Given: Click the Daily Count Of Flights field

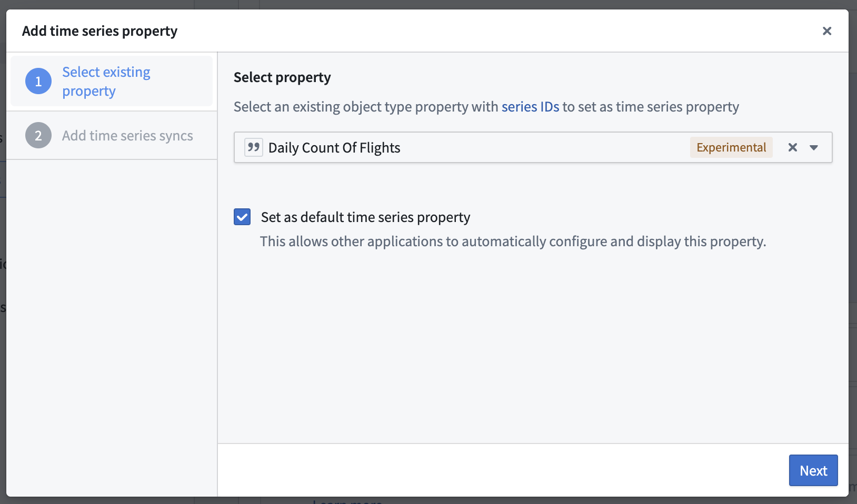Looking at the screenshot, I should (533, 147).
